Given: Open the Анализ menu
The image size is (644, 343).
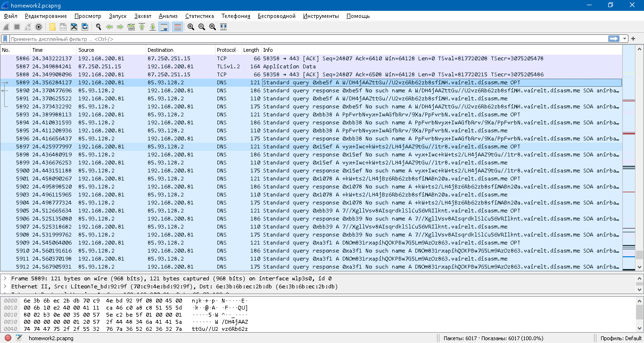Looking at the screenshot, I should pos(168,16).
